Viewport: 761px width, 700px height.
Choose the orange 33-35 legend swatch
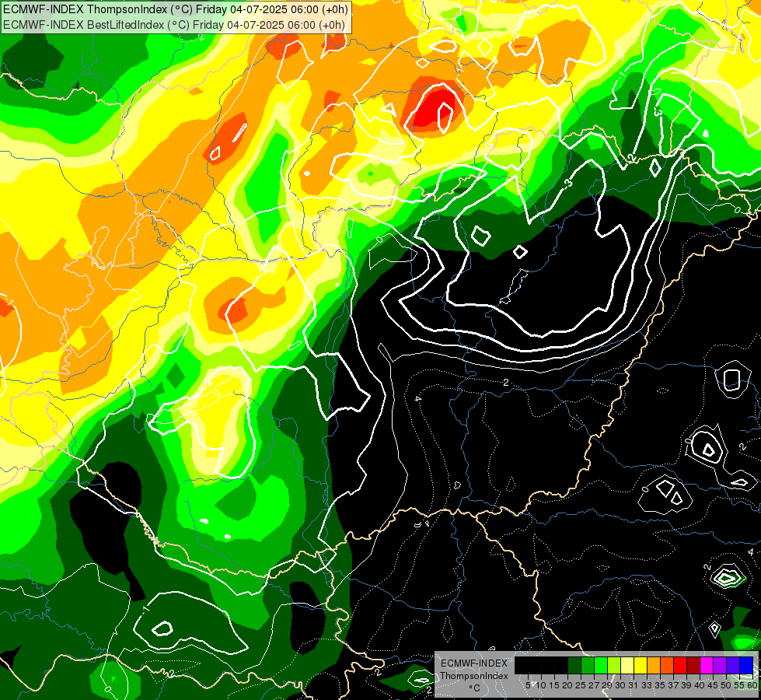[654, 665]
